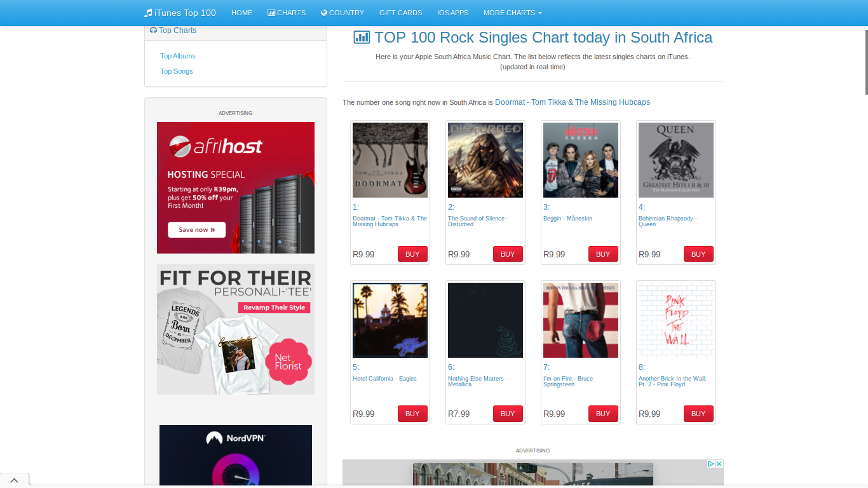This screenshot has width=868, height=488.
Task: Open Metallica black album cover
Action: (485, 320)
